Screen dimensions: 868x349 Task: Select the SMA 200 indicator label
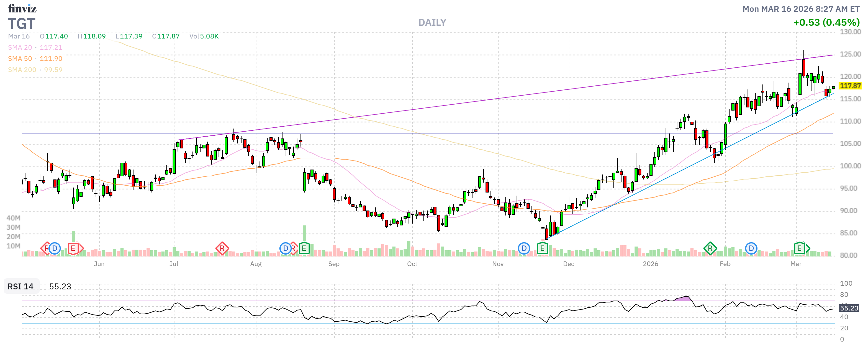tap(22, 70)
